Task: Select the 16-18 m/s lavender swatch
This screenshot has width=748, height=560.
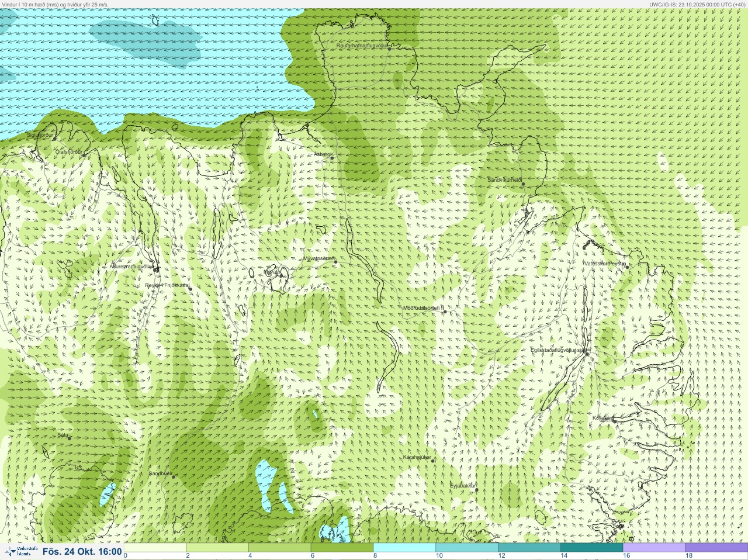Action: [654, 548]
